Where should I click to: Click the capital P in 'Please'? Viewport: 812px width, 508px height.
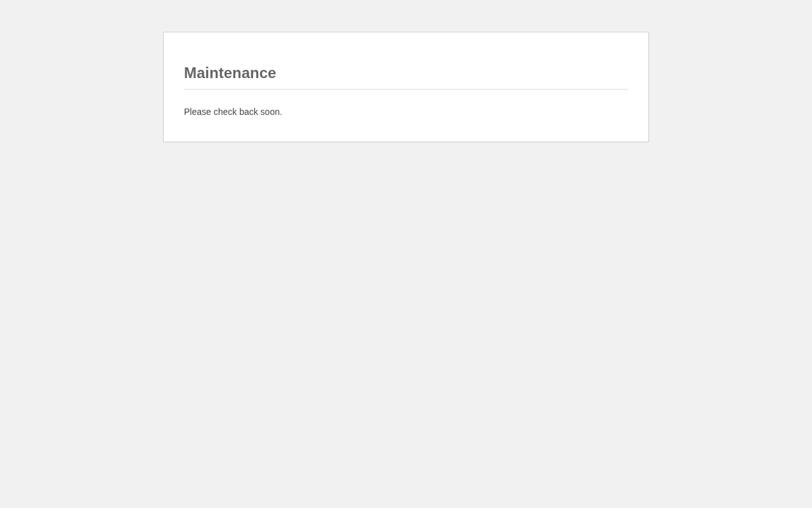click(x=187, y=112)
